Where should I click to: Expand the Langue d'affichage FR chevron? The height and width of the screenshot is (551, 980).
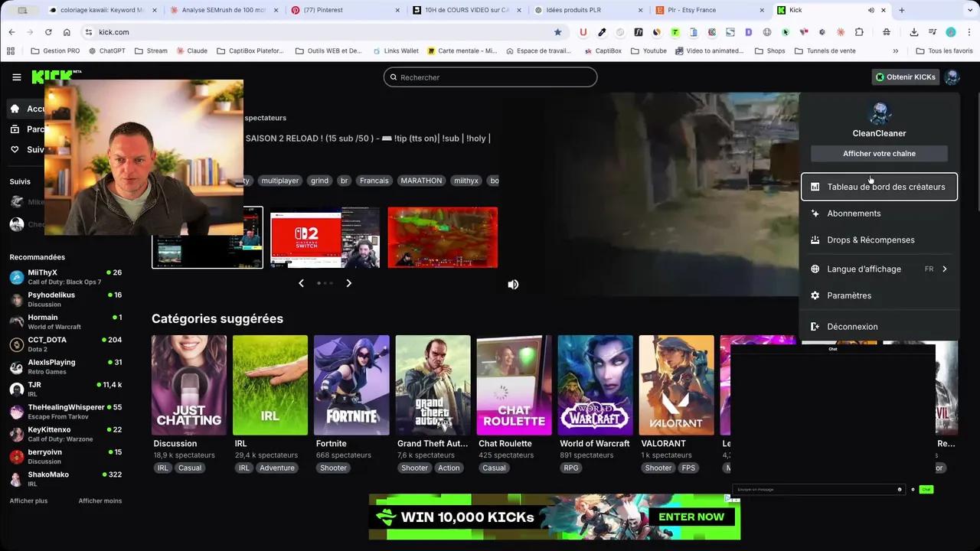(x=944, y=269)
